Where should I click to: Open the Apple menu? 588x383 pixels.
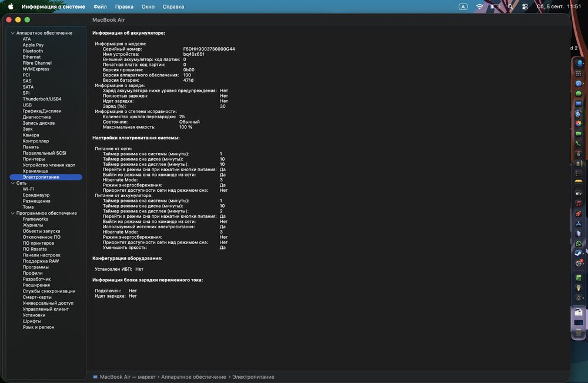tap(11, 6)
